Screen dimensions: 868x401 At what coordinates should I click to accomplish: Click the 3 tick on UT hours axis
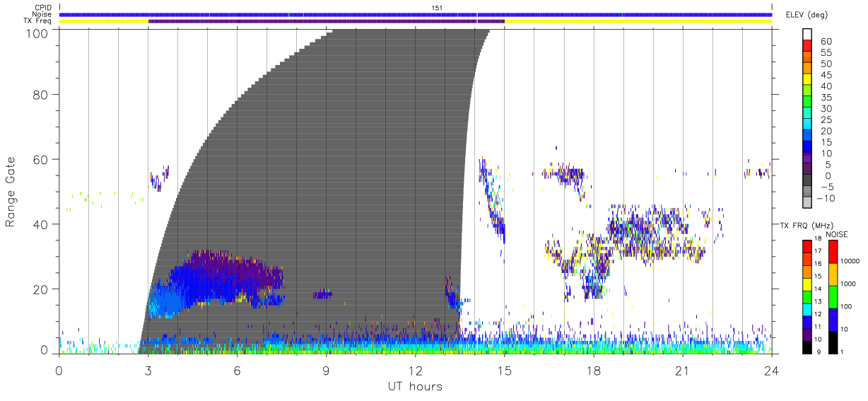(x=148, y=371)
